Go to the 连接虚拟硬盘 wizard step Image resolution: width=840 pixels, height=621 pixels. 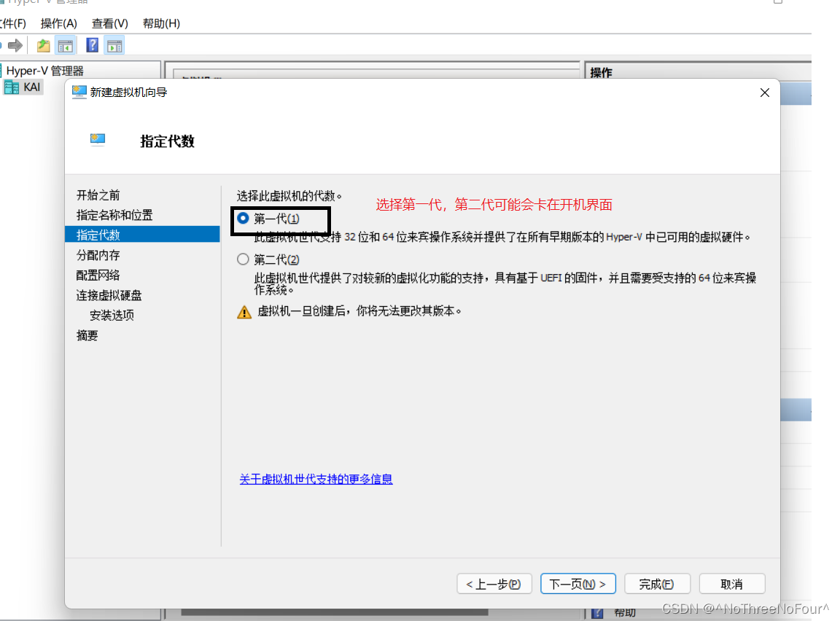pos(109,295)
